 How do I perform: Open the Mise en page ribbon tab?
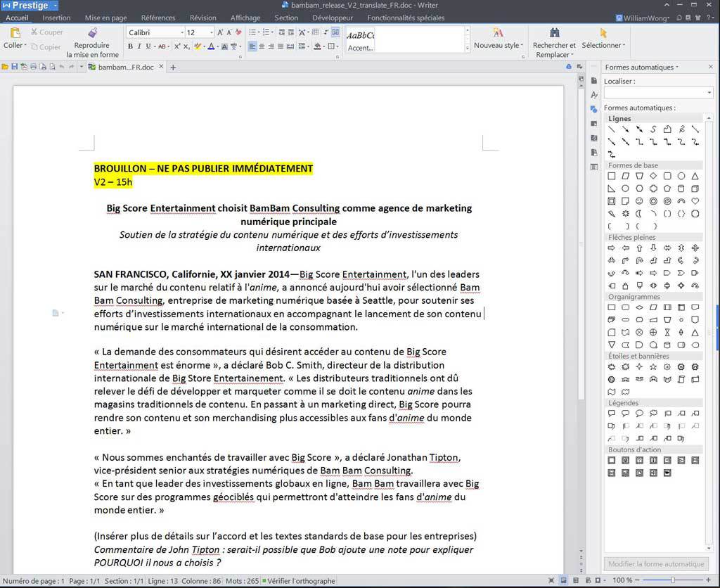click(x=105, y=18)
